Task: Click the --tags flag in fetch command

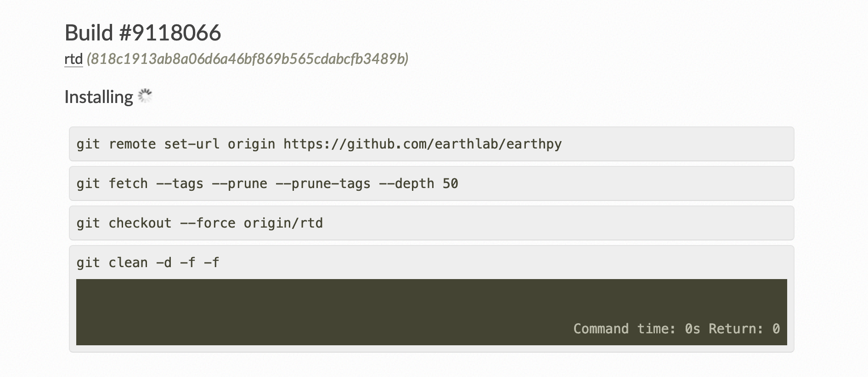Action: [180, 183]
